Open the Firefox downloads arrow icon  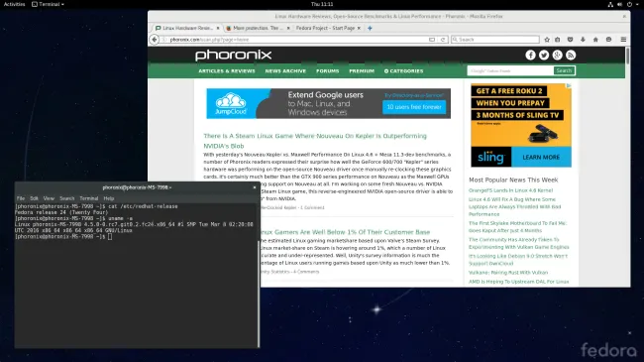(x=583, y=40)
